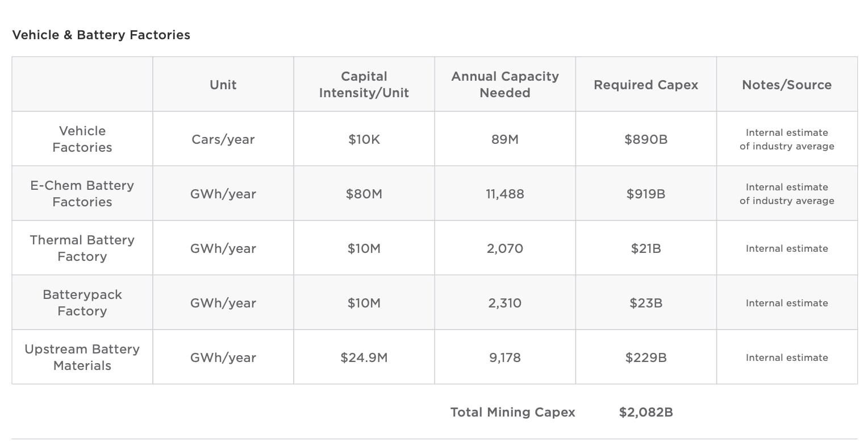The height and width of the screenshot is (441, 868).
Task: Click the 'Required Capex' column header
Action: 645,85
